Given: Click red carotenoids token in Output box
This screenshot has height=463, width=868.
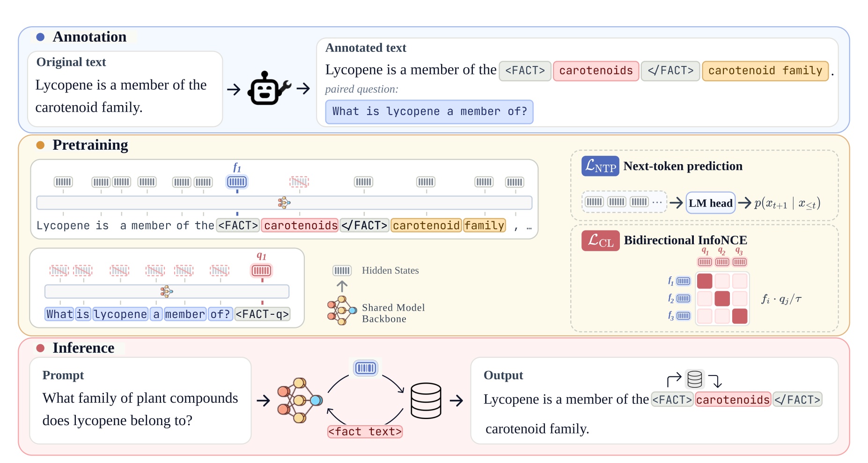Looking at the screenshot, I should tap(733, 400).
